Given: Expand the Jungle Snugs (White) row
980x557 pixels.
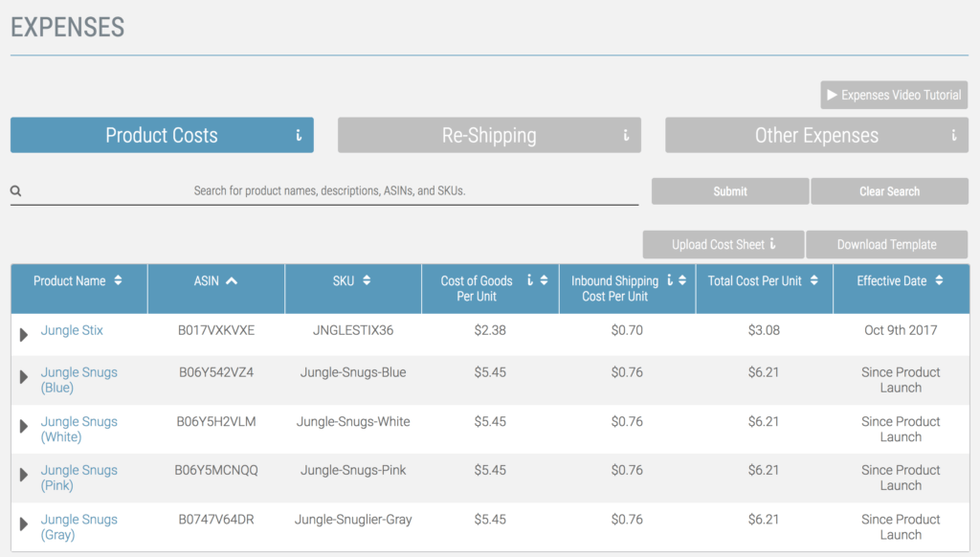Looking at the screenshot, I should (24, 426).
